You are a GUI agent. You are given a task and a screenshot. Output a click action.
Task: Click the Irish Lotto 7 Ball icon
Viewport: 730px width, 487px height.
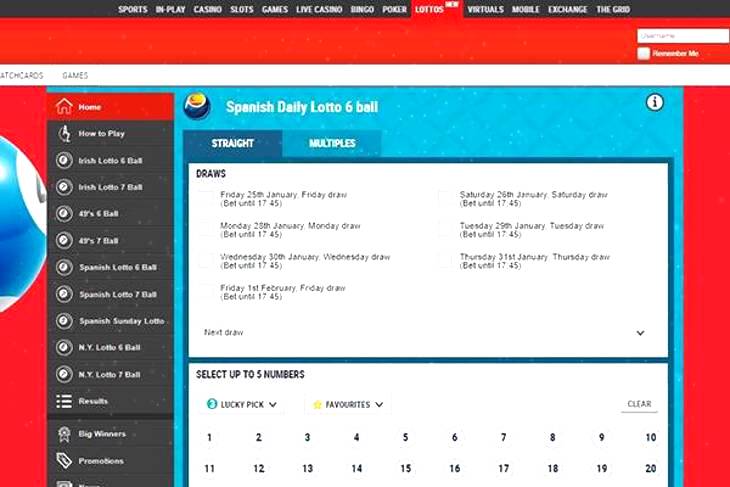64,187
